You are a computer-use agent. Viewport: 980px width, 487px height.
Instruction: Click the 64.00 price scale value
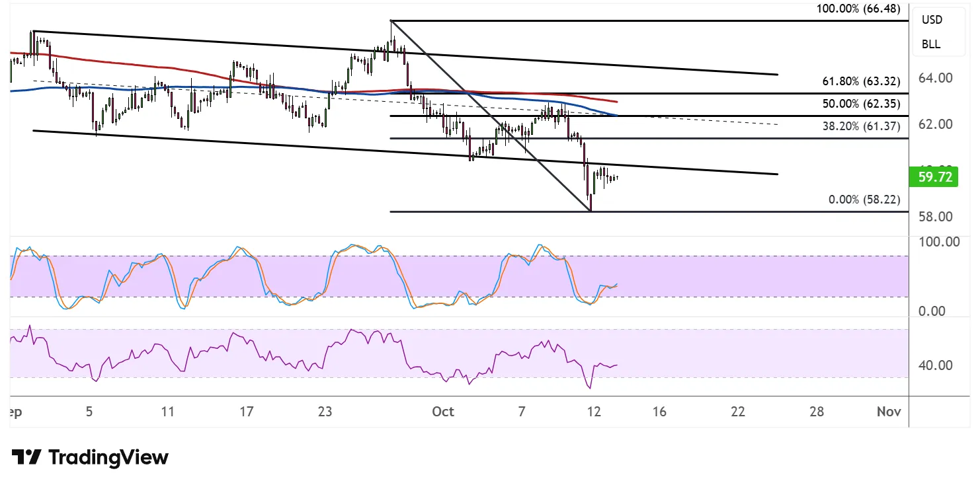click(936, 78)
